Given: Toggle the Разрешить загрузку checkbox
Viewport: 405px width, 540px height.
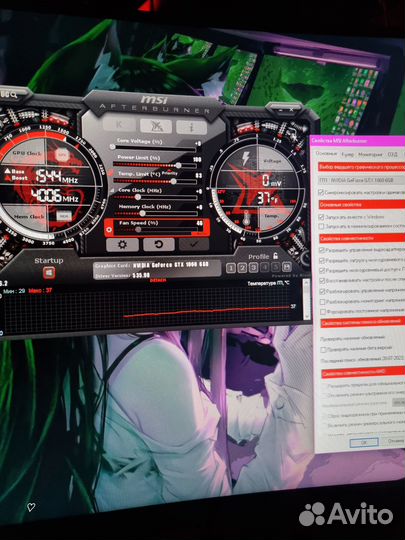Looking at the screenshot, I should 322,260.
